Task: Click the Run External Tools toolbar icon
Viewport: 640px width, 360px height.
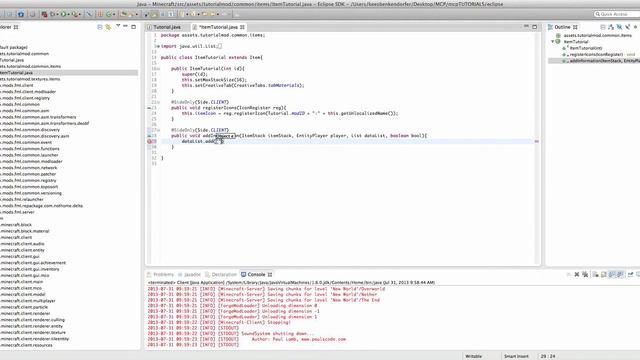Action: 75,14
